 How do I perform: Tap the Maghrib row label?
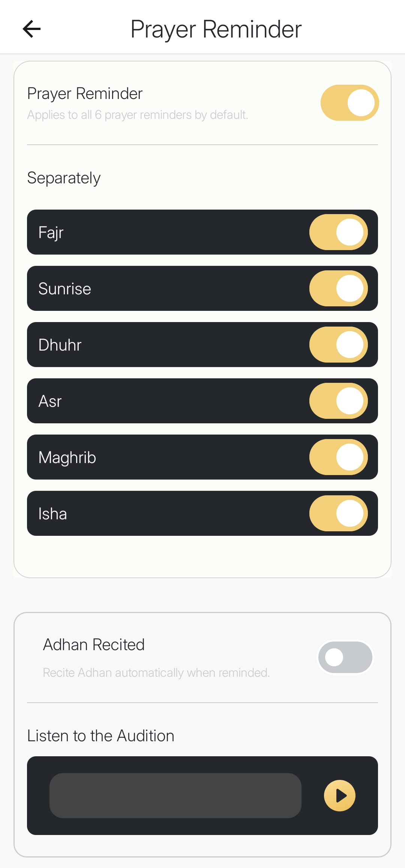(x=67, y=457)
